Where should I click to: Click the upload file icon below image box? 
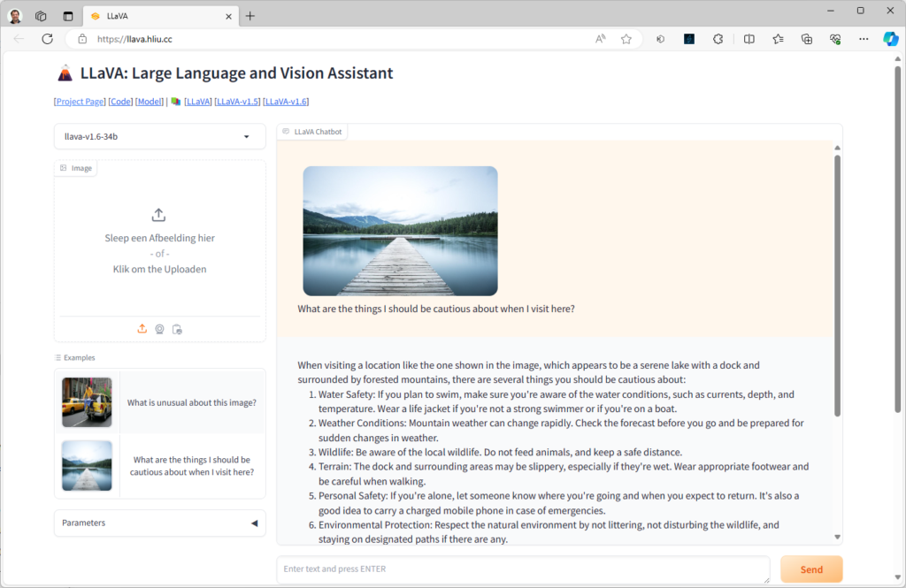point(142,329)
